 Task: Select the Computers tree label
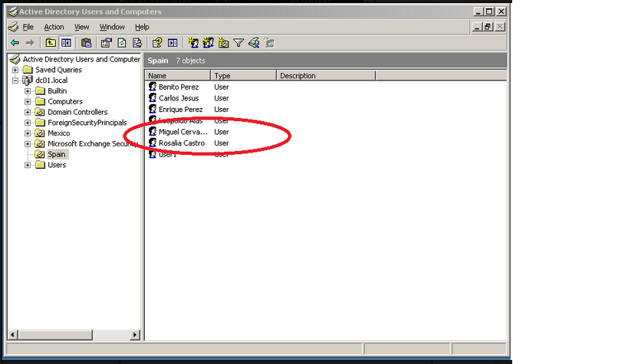point(65,101)
